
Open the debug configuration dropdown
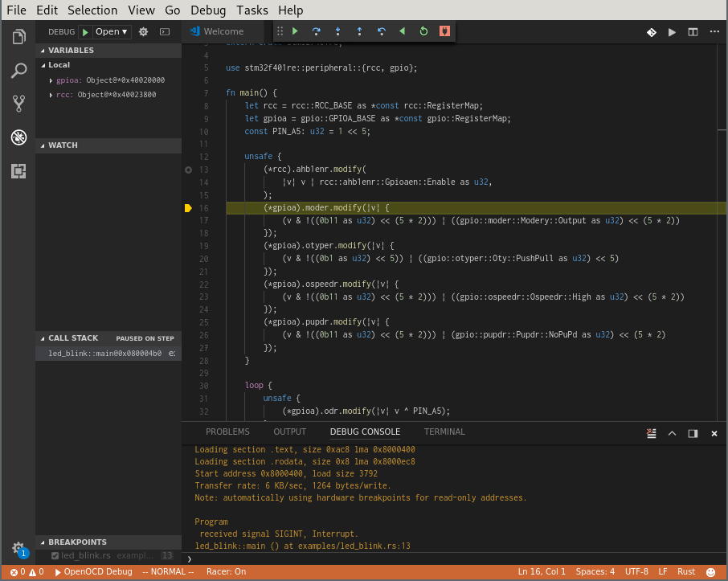pos(111,32)
